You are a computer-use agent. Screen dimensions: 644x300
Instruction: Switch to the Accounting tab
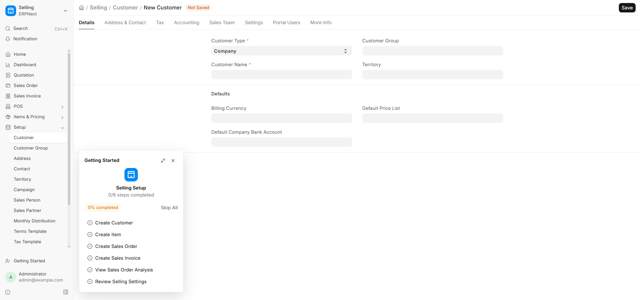point(186,23)
